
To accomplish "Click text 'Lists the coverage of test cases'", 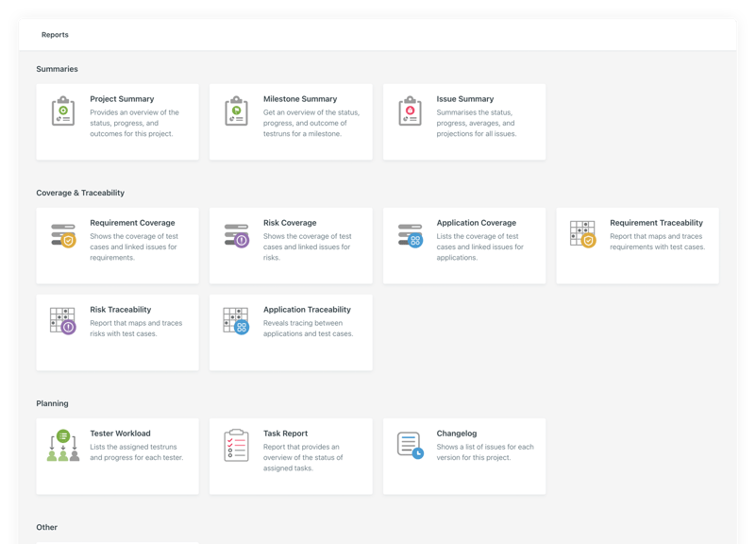I will pos(479,246).
